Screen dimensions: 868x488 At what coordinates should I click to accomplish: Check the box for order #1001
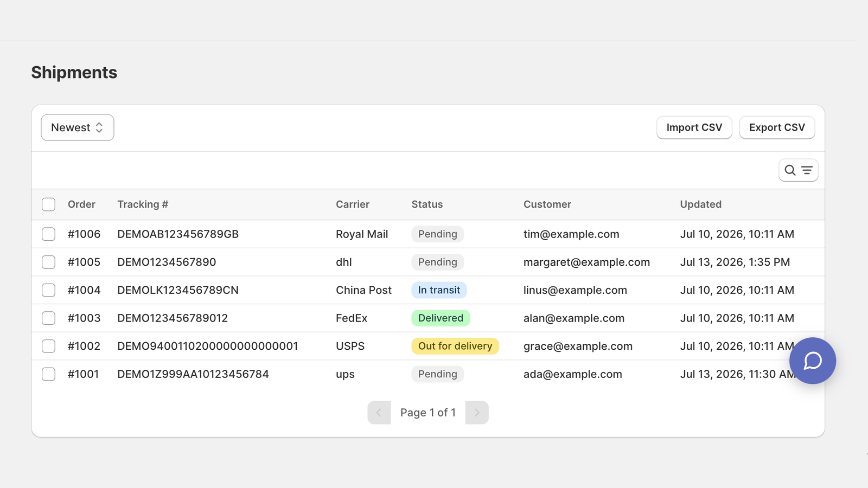(49, 374)
